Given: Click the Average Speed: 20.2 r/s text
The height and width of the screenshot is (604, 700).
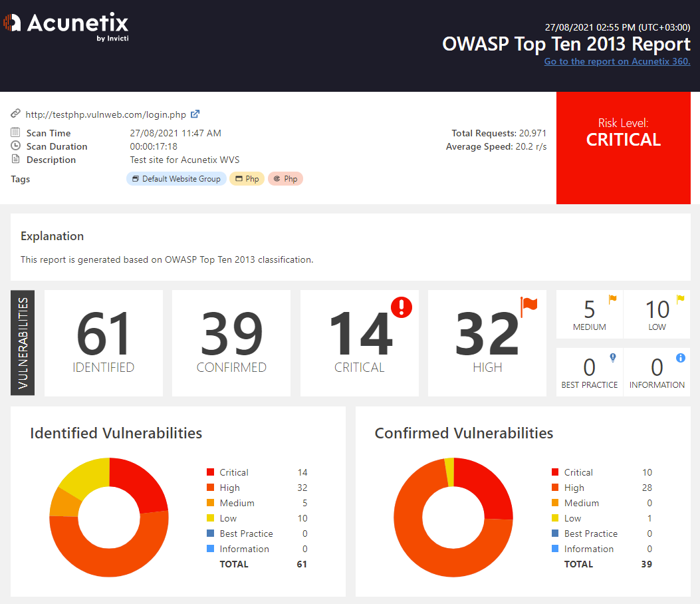Looking at the screenshot, I should (496, 146).
